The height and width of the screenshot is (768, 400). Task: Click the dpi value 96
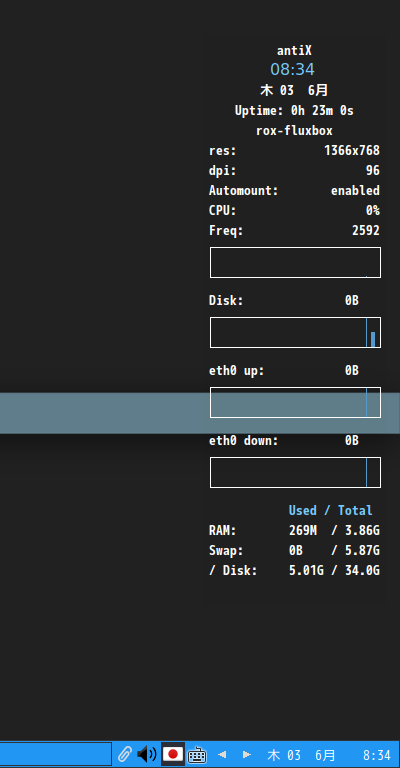click(x=373, y=170)
